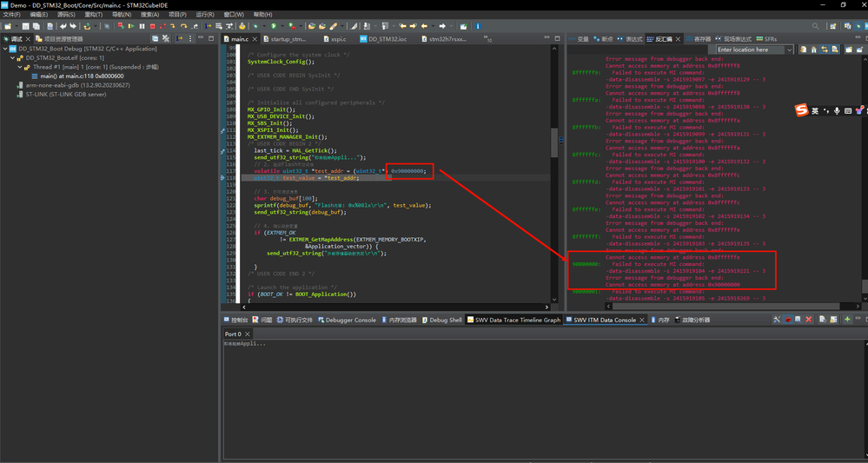This screenshot has height=463, width=868.
Task: Click the information icon in main toolbar
Action: pos(478,26)
